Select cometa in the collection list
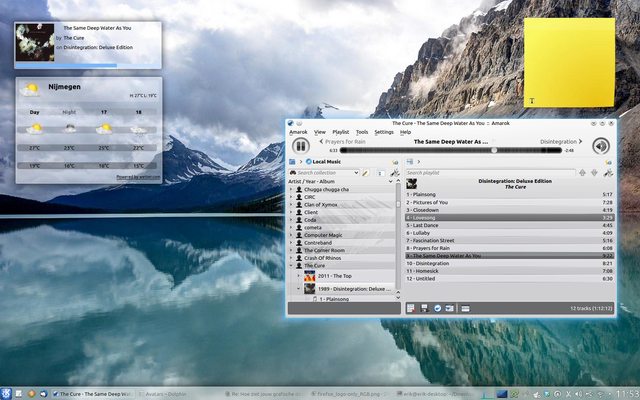640x400 pixels. 341,227
